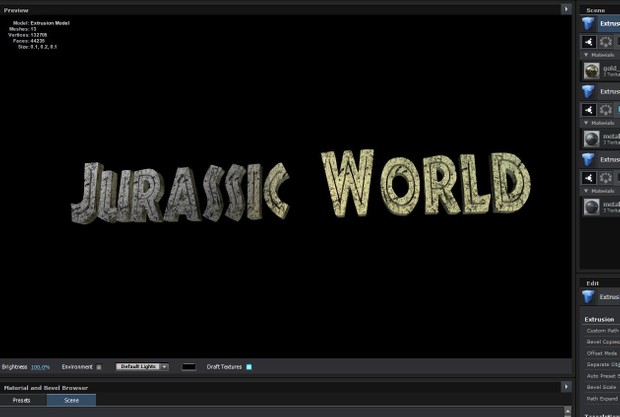Screen dimensions: 620x417
Task: Click the Extrusion section header in Edit
Action: tap(599, 319)
